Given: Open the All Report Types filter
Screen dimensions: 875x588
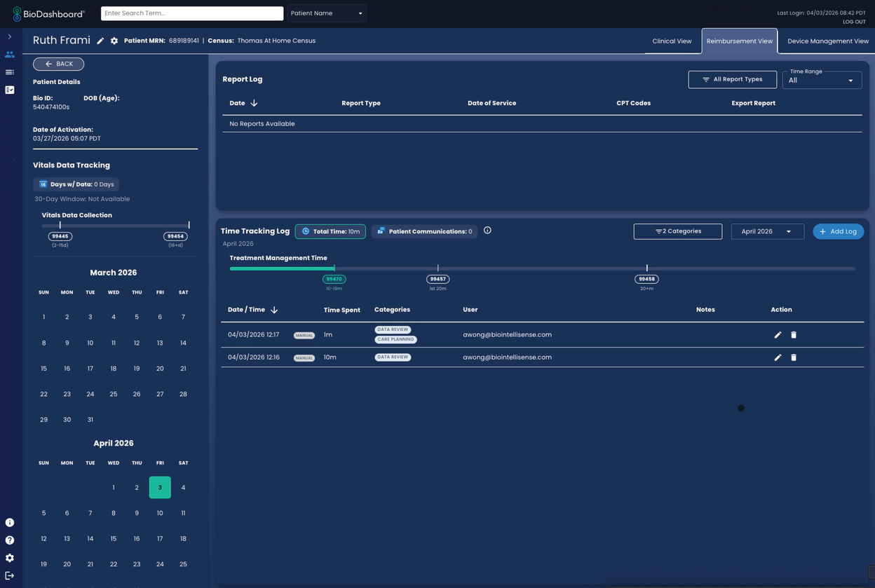Looking at the screenshot, I should click(x=732, y=79).
